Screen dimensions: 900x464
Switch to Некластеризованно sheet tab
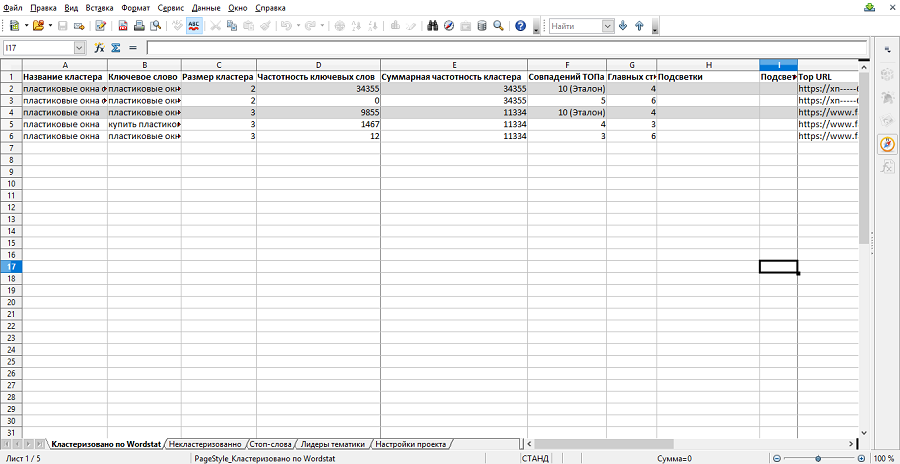click(205, 444)
